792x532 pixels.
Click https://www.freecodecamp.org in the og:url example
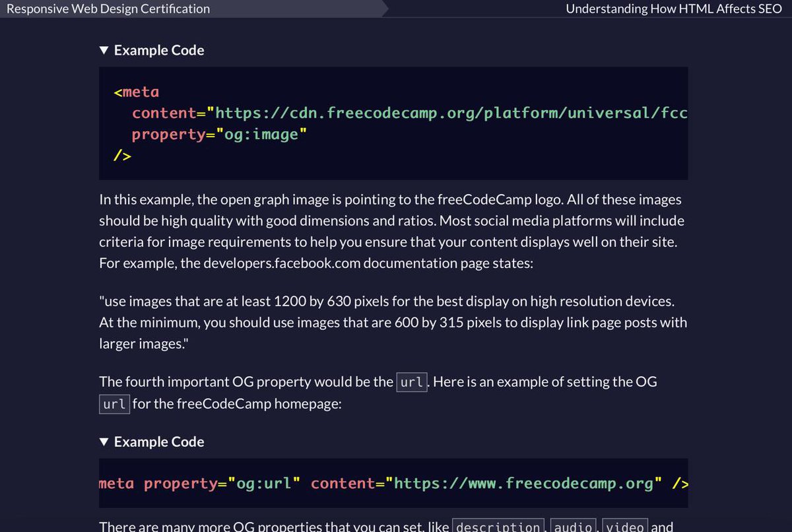(521, 482)
